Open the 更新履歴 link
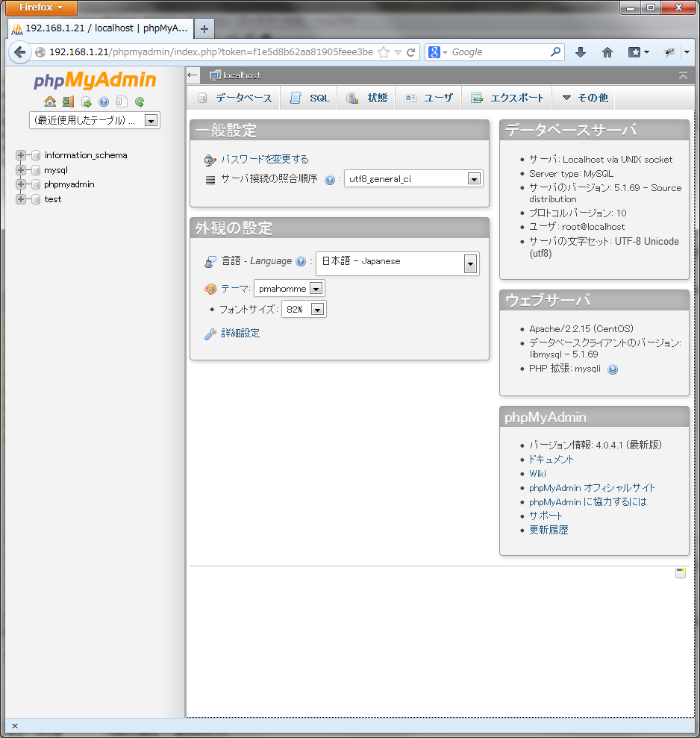This screenshot has height=738, width=700. (549, 530)
